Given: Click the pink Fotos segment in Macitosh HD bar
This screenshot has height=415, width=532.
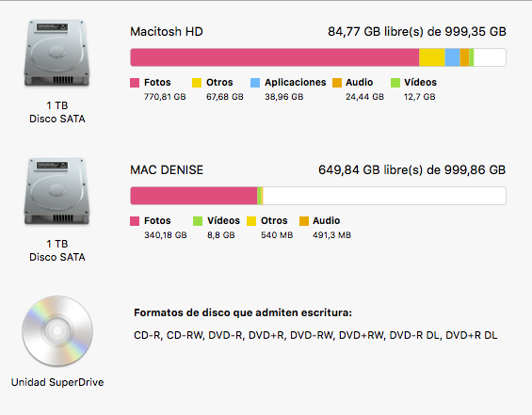Looking at the screenshot, I should point(275,57).
